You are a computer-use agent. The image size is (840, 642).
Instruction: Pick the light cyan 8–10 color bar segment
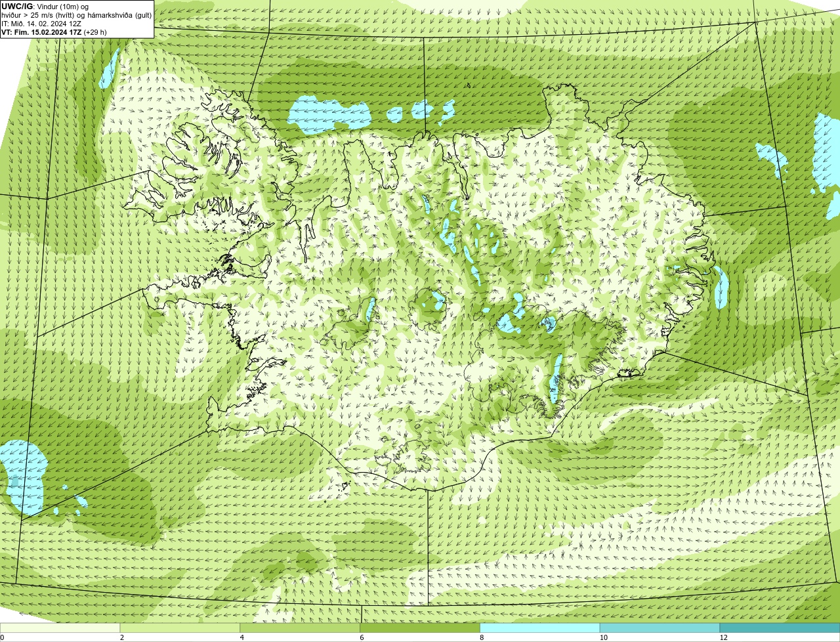(x=540, y=628)
